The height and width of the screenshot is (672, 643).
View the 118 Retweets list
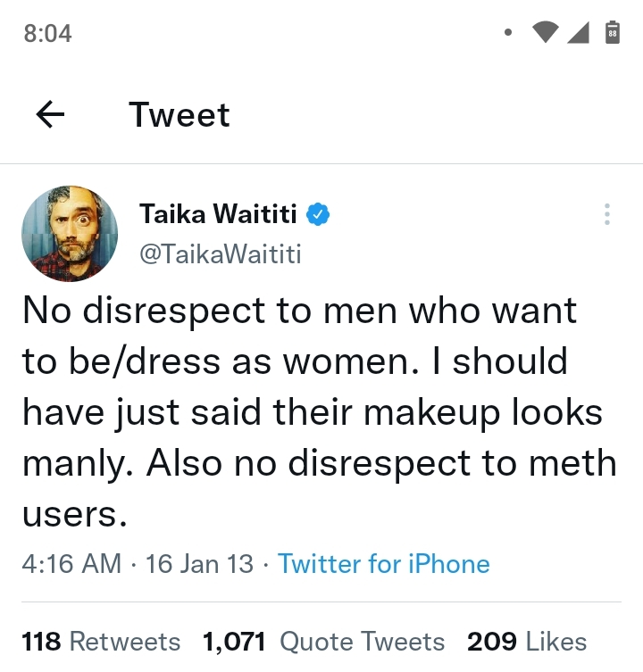click(x=101, y=641)
